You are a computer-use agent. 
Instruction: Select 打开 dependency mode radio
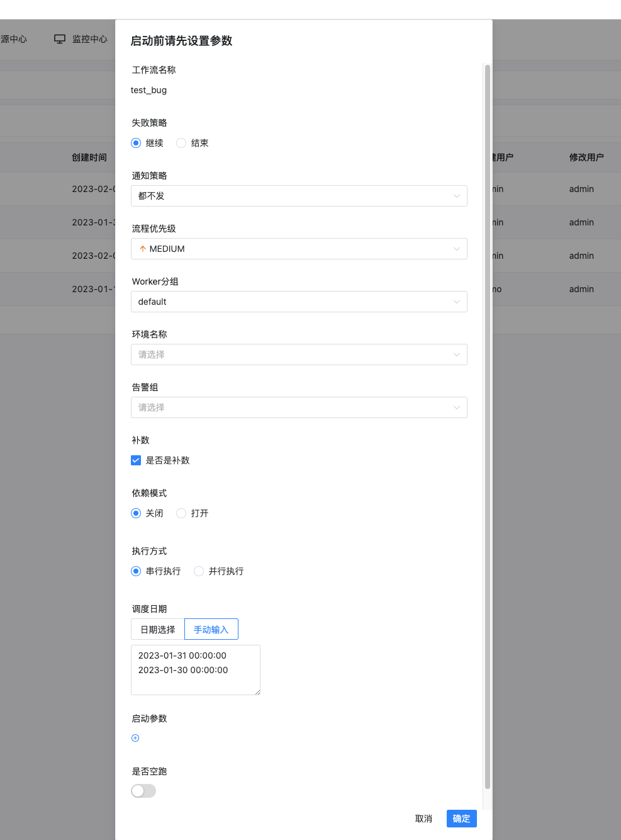[181, 513]
